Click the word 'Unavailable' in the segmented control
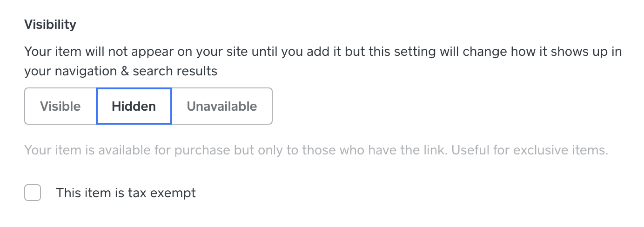Screen dimensions: 644x227 (221, 106)
